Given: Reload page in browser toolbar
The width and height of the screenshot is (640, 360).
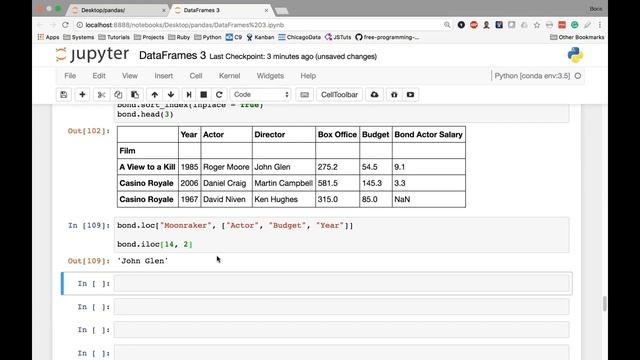Looking at the screenshot, I should [x=65, y=25].
